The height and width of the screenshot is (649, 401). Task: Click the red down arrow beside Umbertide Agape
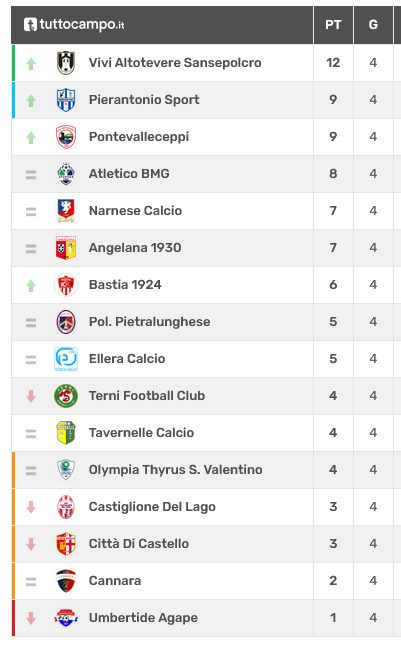31,618
